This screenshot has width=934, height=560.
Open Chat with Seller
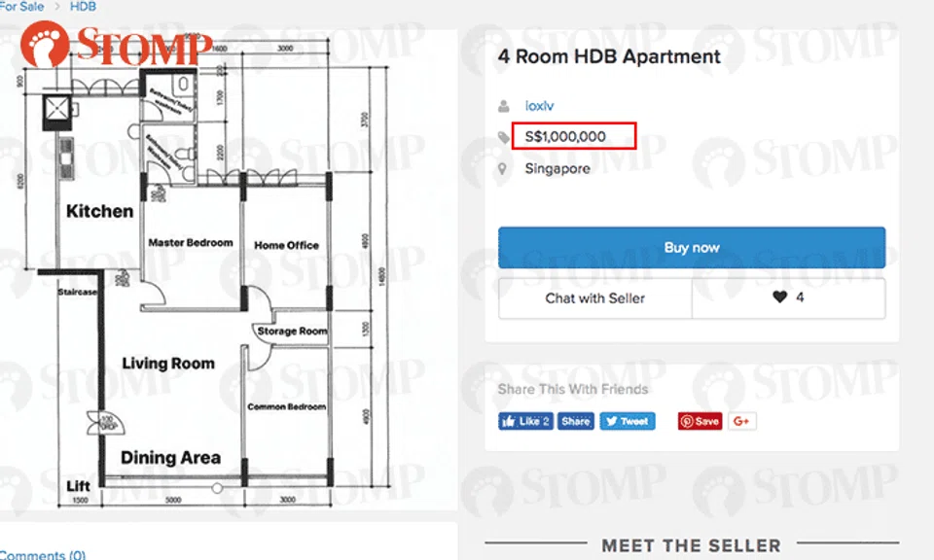(594, 298)
